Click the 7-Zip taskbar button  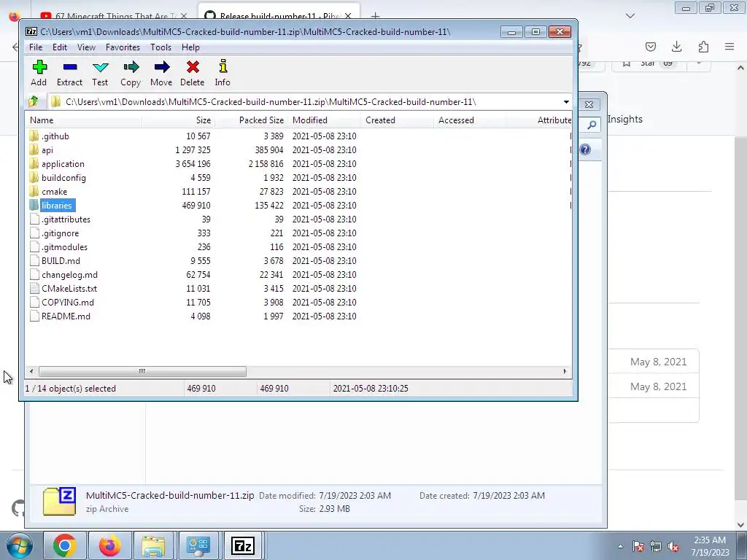(x=242, y=545)
